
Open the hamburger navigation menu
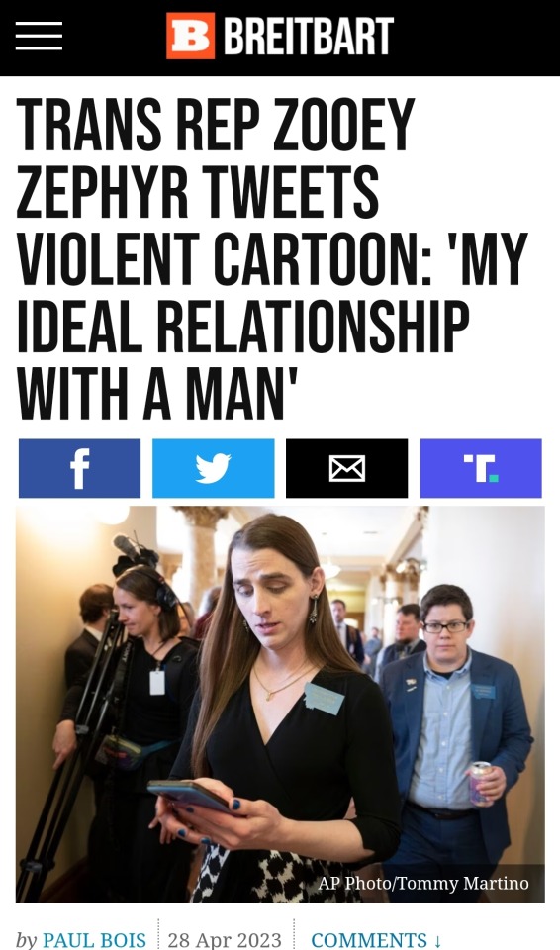[39, 36]
